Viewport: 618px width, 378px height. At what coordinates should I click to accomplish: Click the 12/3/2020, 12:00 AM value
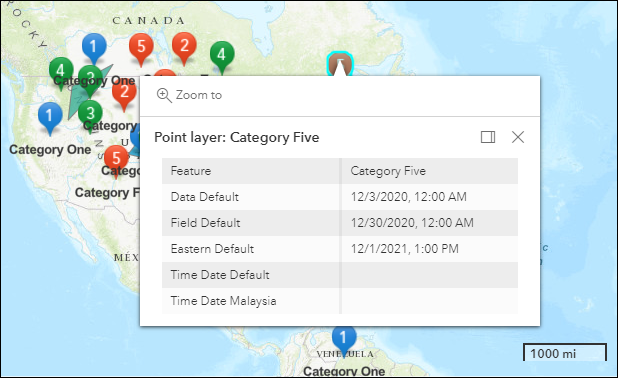coord(409,197)
